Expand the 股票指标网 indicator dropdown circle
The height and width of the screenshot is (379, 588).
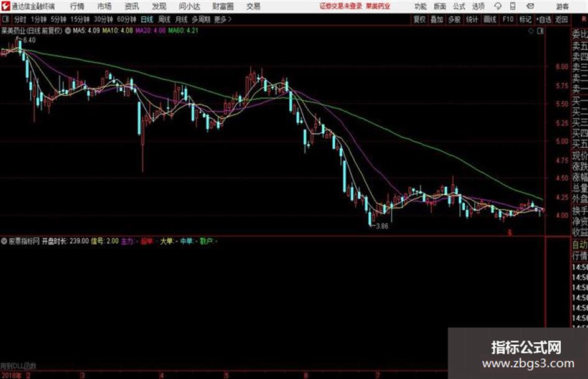4,241
